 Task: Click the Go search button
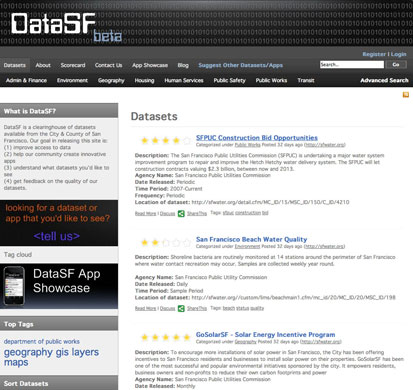point(396,65)
